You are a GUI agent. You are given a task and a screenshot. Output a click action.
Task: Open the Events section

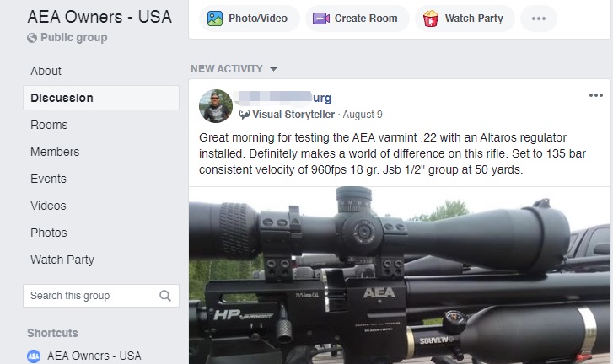48,179
